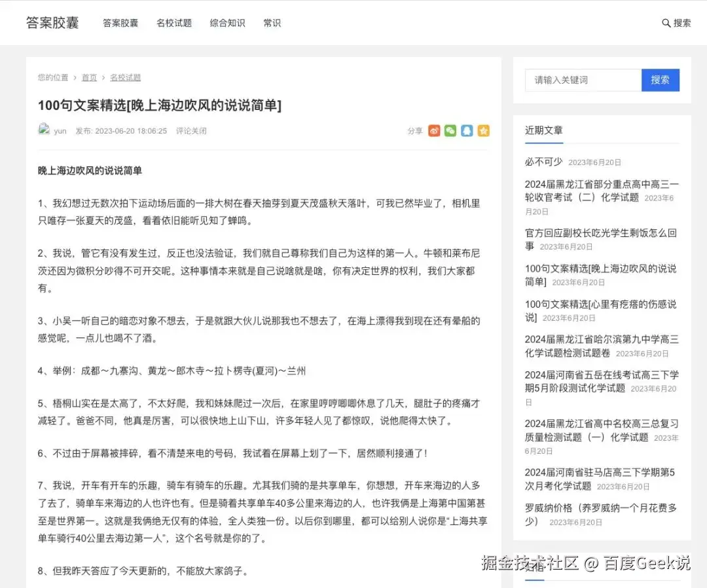
Task: Click the 答案胶囊 site logo
Action: coord(52,22)
